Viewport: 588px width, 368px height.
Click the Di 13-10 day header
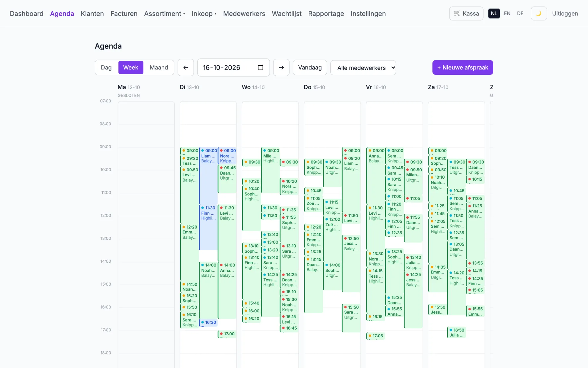tap(189, 87)
